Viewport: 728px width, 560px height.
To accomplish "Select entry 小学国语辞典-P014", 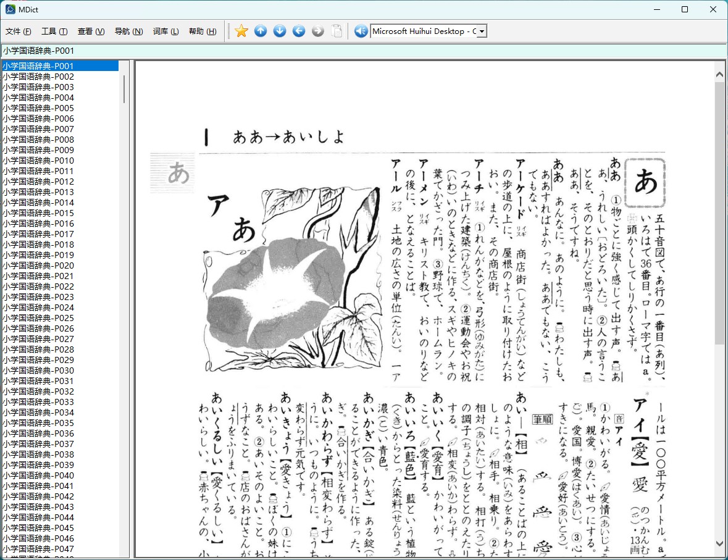I will 60,203.
